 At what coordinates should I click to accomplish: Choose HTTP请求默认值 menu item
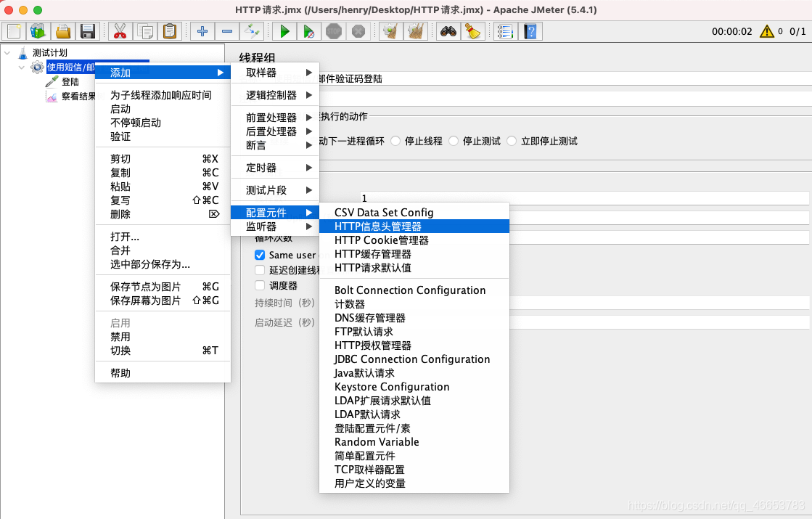click(x=414, y=268)
